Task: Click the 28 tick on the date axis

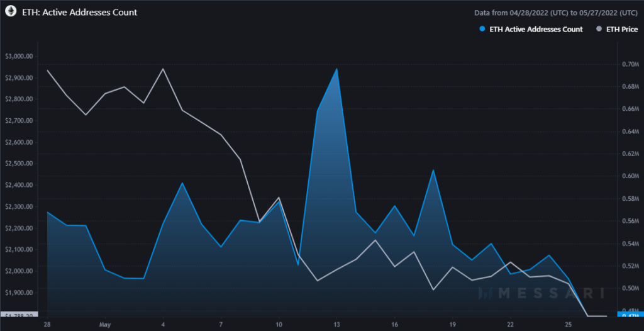Action: click(48, 325)
